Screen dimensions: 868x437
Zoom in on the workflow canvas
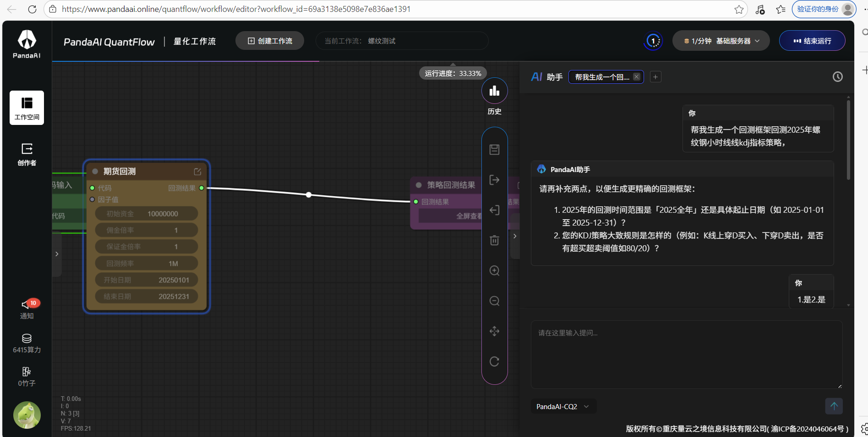(494, 270)
